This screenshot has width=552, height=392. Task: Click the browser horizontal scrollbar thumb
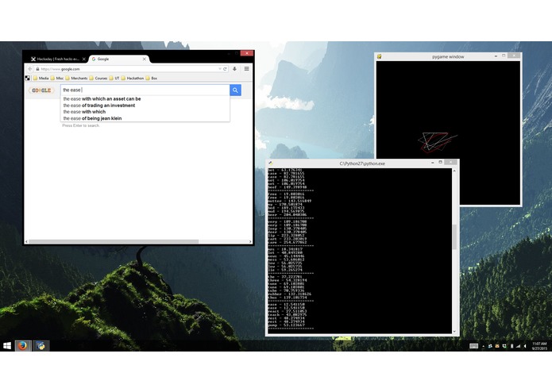(x=114, y=241)
